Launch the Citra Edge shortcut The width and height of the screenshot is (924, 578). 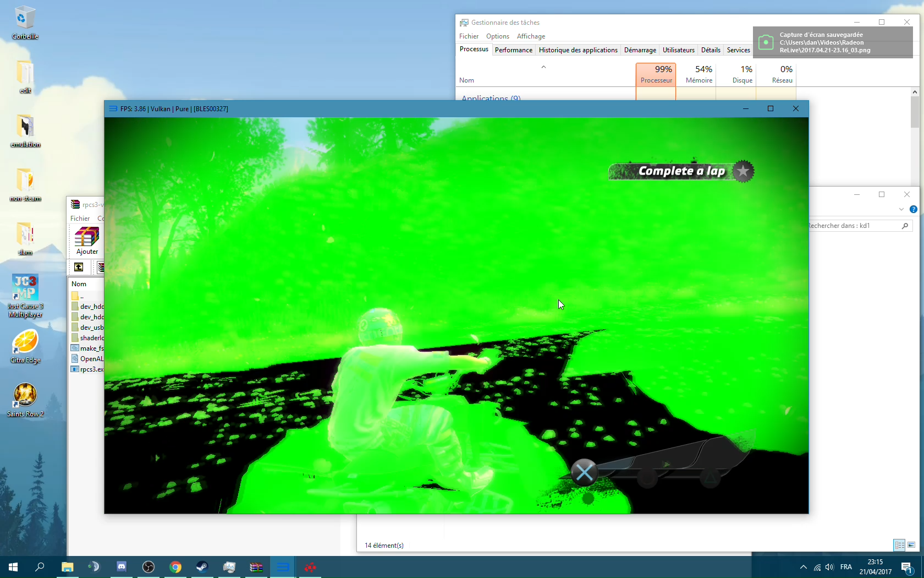pyautogui.click(x=25, y=346)
